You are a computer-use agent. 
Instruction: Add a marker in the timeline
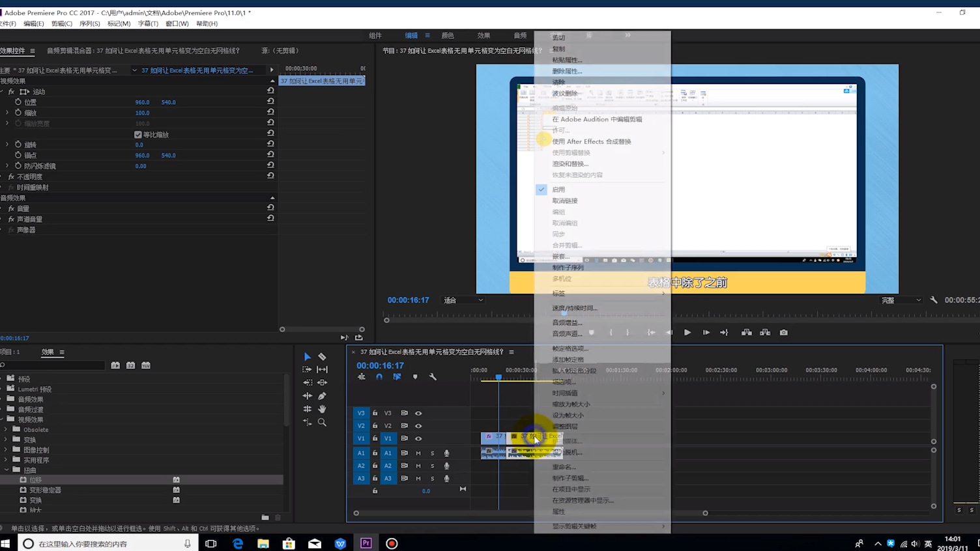point(415,377)
